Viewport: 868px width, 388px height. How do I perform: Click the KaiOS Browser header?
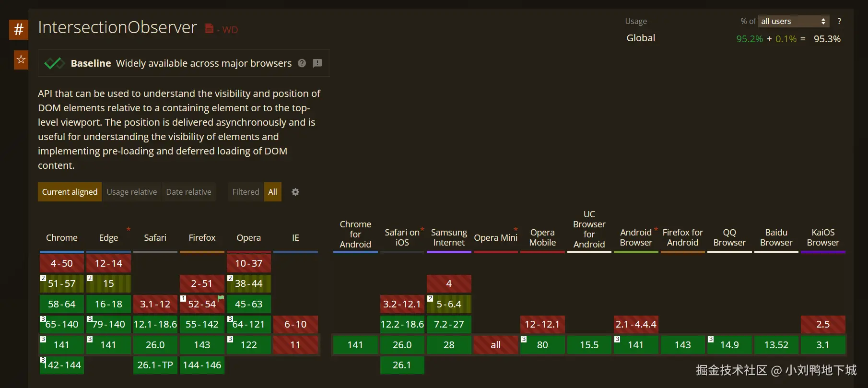[823, 237]
